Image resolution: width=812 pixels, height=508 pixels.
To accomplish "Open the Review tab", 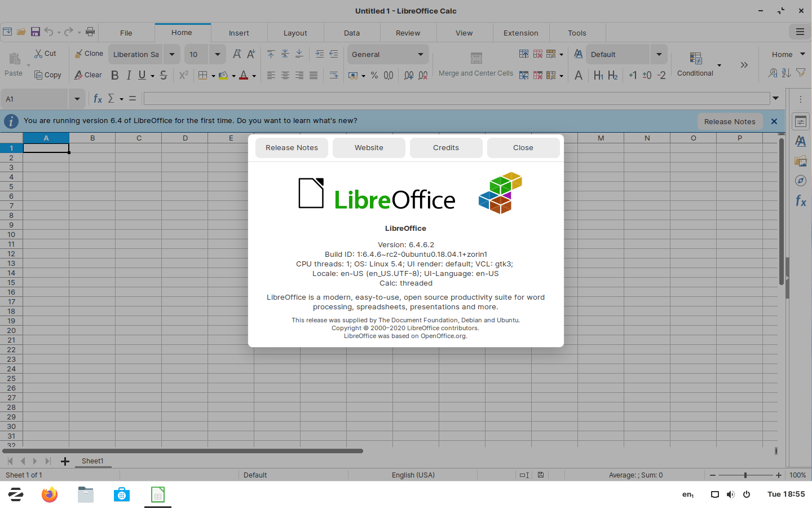I will tap(408, 33).
